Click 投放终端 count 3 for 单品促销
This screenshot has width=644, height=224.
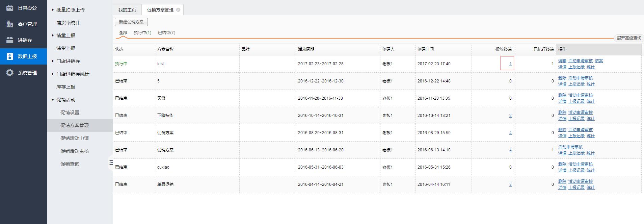pos(510,184)
